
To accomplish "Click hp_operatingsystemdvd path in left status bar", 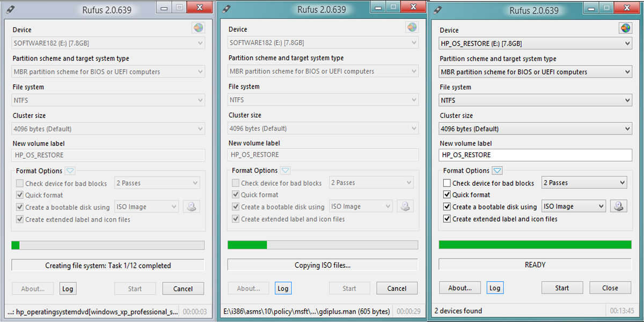I will 92,311.
